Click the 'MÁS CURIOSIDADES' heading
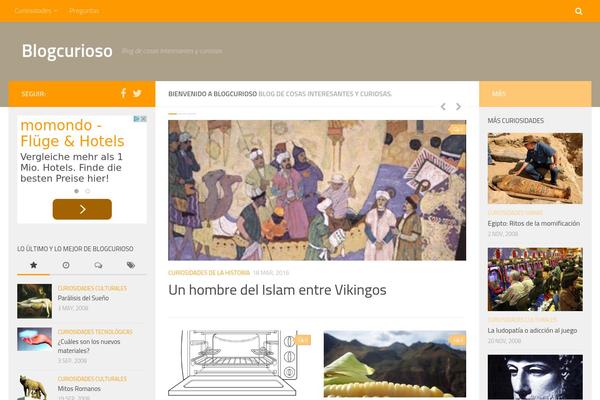600x400 pixels. pyautogui.click(x=515, y=121)
